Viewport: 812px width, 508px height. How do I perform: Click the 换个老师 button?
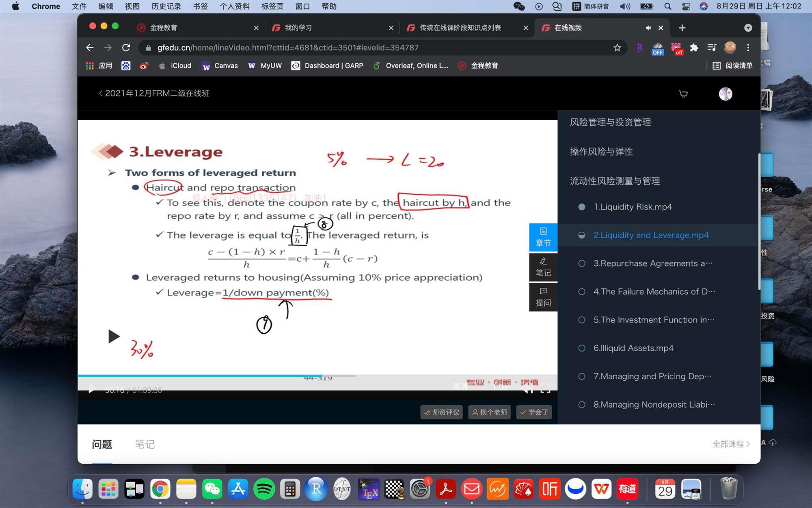tap(489, 412)
